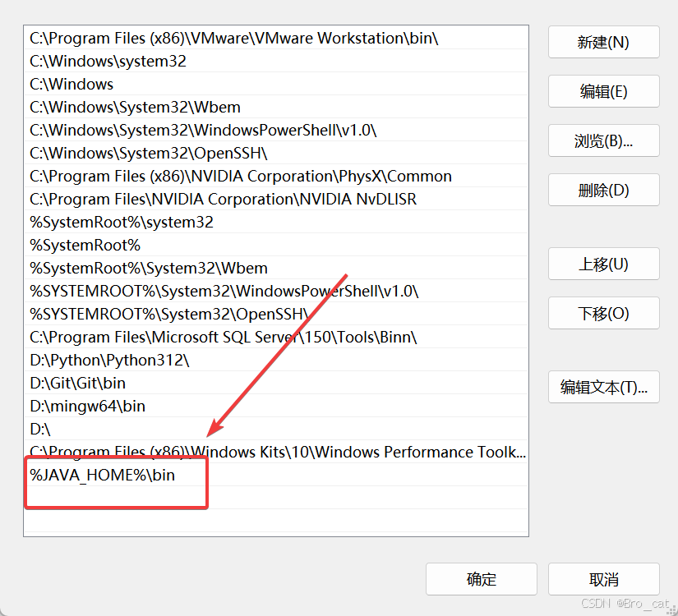This screenshot has width=678, height=616.
Task: Select the Microsoft SQL Server Binn entry
Action: click(276, 337)
